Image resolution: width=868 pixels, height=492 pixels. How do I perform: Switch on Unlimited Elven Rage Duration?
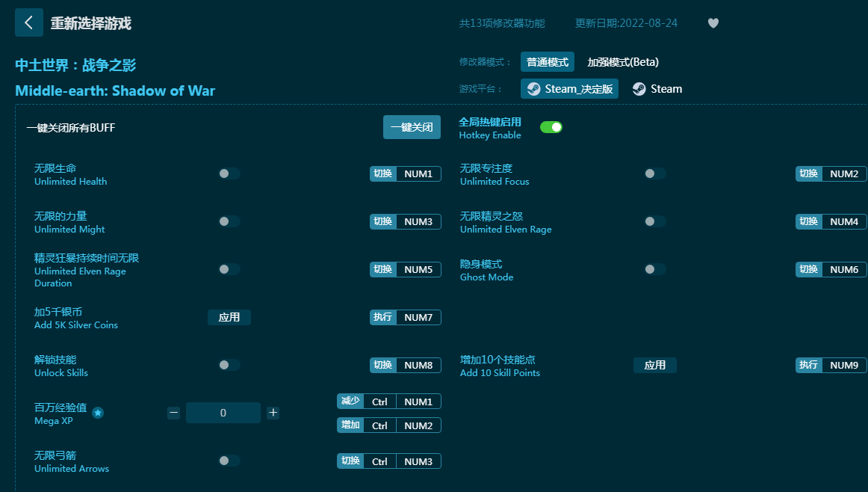coord(229,269)
